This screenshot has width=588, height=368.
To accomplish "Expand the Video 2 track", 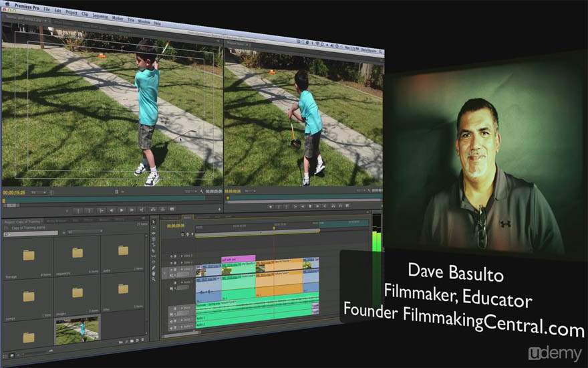I will [182, 262].
